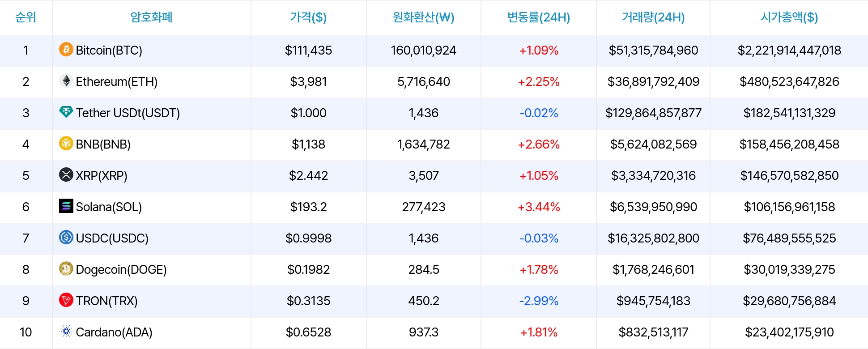Image resolution: width=868 pixels, height=349 pixels.
Task: Click the Dogecoin logo icon
Action: (66, 268)
